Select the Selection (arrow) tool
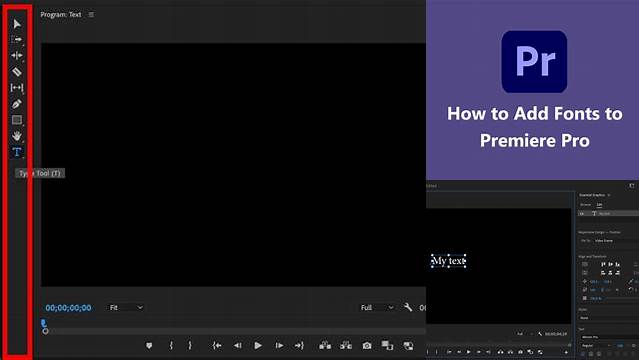 click(x=17, y=24)
